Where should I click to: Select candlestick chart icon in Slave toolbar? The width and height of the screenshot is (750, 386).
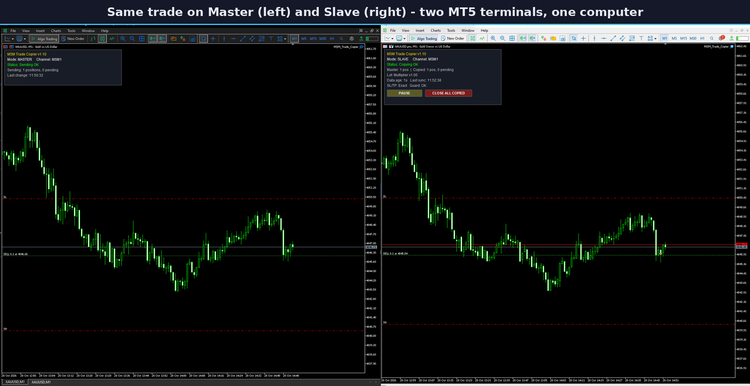pos(473,38)
